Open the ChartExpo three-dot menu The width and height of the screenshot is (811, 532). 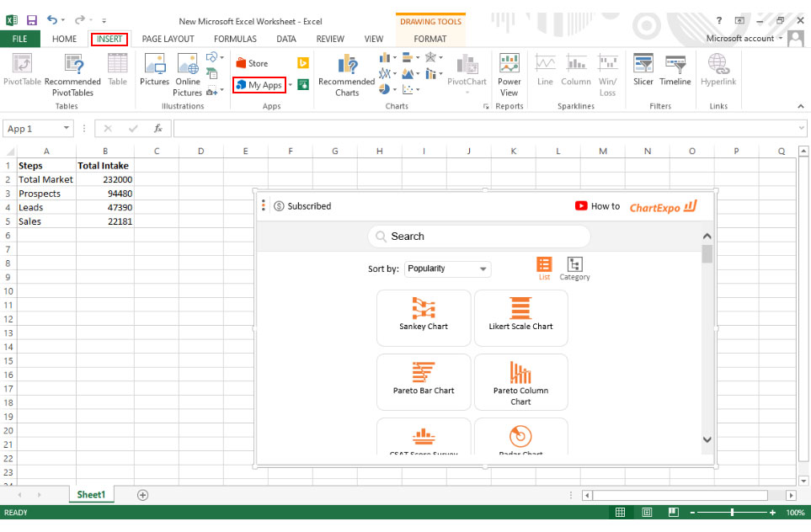(264, 205)
